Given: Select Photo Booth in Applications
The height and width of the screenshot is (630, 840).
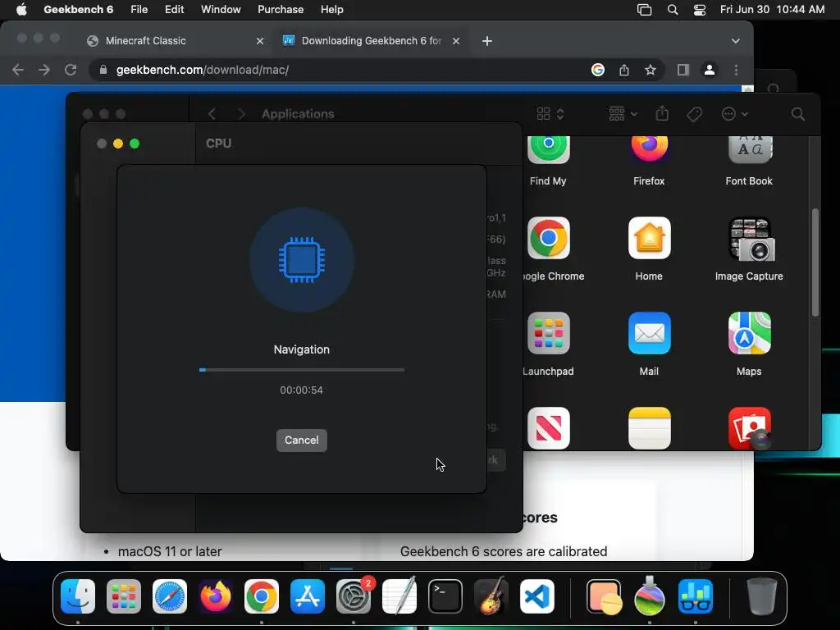Looking at the screenshot, I should pos(750,428).
